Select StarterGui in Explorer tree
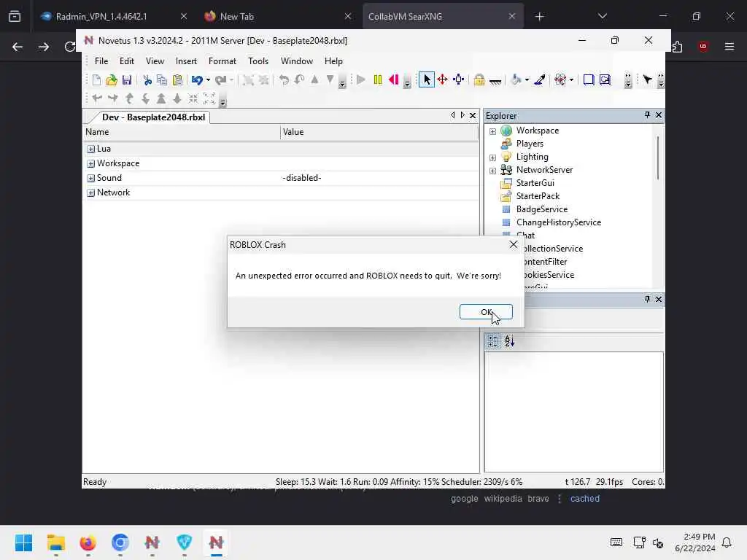747x560 pixels. tap(535, 183)
